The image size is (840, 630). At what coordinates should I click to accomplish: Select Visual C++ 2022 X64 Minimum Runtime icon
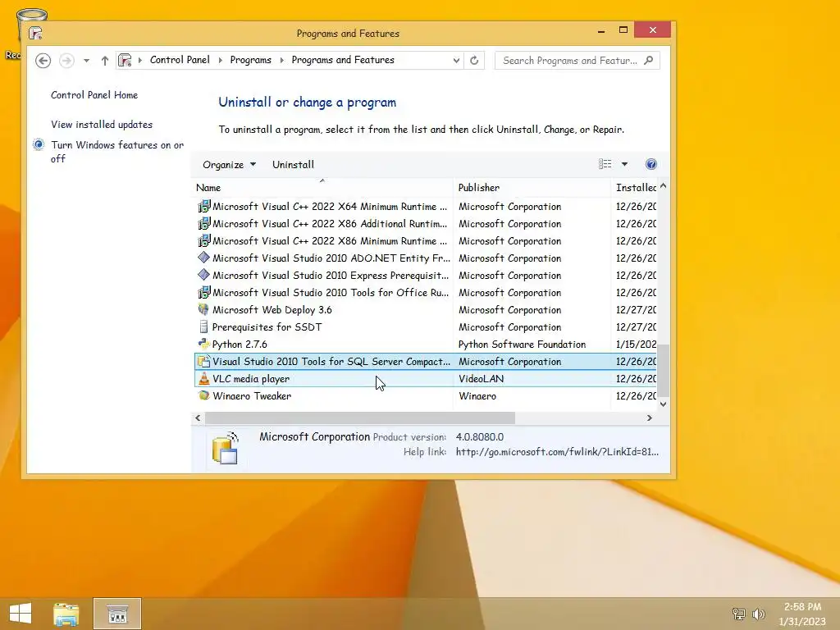coord(203,206)
